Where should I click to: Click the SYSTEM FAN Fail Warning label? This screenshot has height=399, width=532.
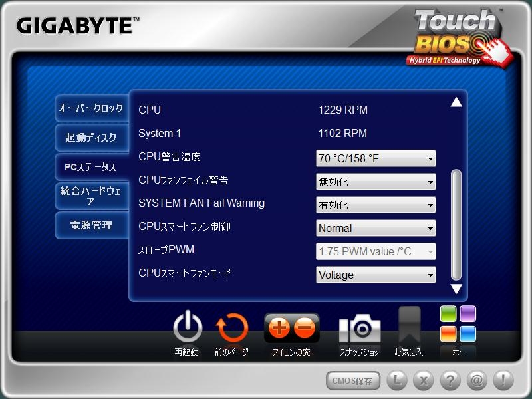pos(201,203)
